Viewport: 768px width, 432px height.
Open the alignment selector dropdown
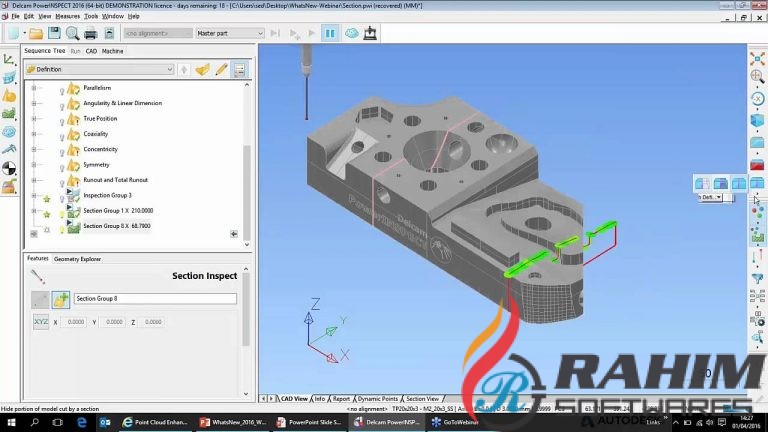[158, 33]
